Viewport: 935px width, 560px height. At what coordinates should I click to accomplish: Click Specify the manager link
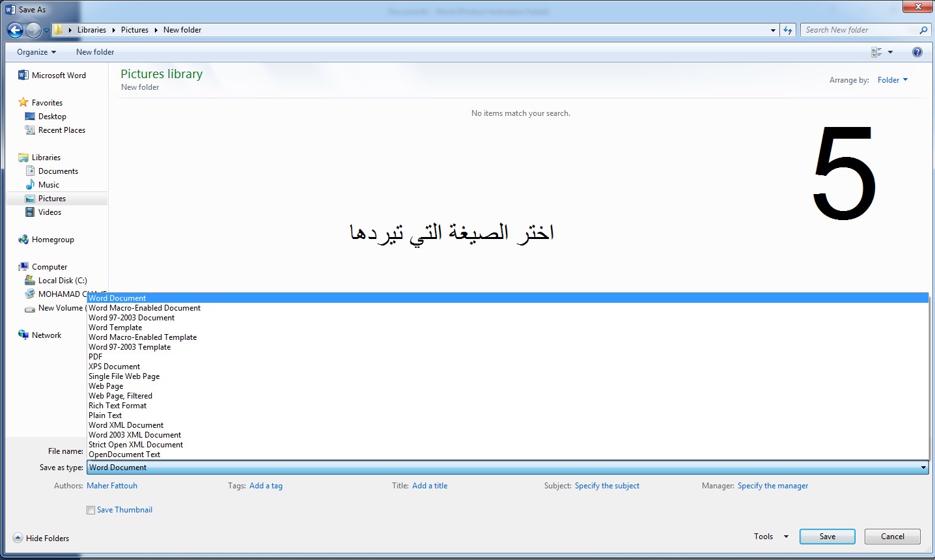(x=773, y=486)
